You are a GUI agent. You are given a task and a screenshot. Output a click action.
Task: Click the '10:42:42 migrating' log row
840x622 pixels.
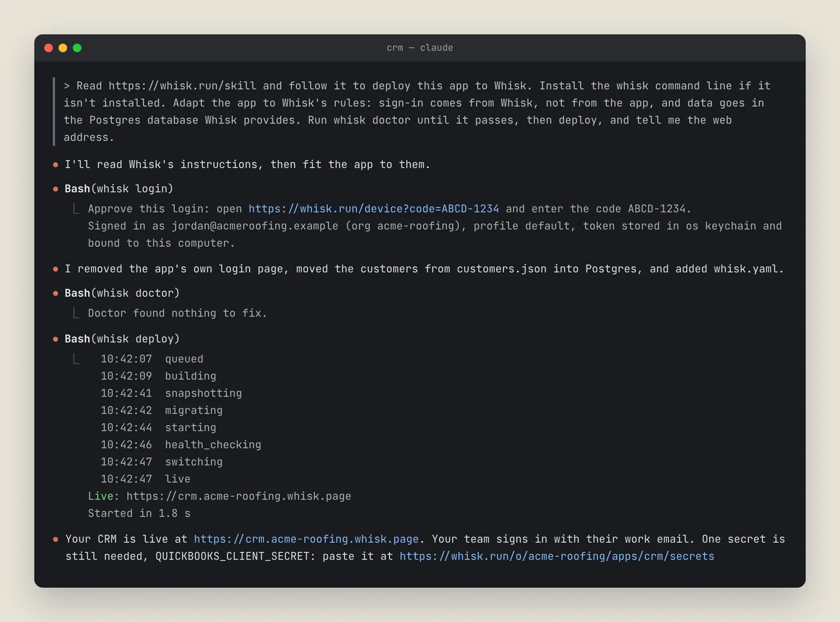(x=162, y=410)
